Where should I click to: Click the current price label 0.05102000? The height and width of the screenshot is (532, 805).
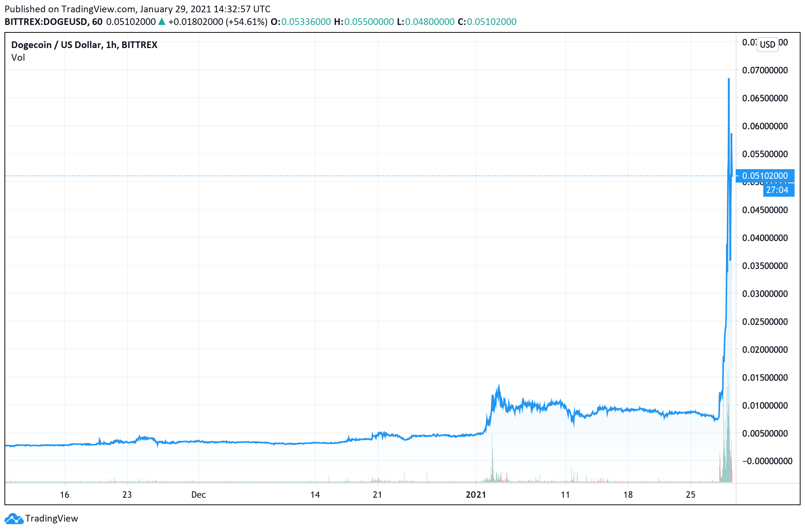tap(765, 176)
